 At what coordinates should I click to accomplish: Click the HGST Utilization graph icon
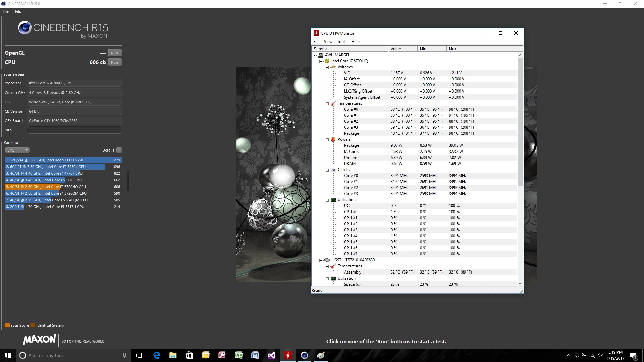pos(333,278)
